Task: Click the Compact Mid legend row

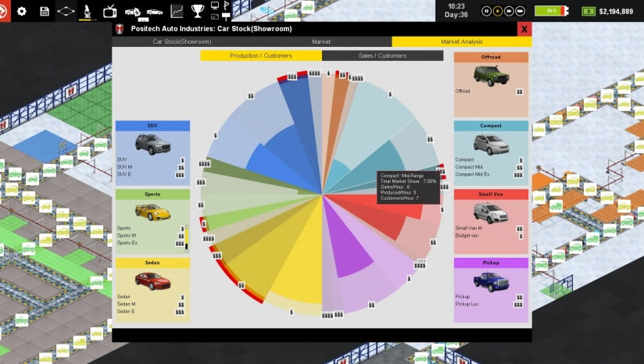Action: [x=489, y=167]
